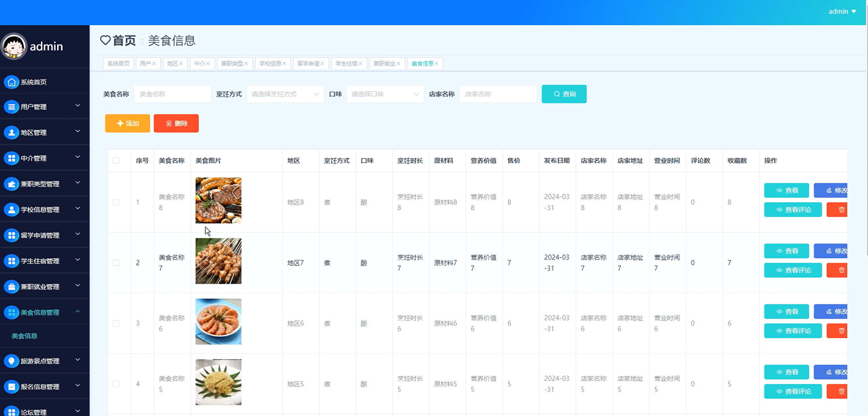Close the 美食信息 tab with its X

click(x=436, y=63)
